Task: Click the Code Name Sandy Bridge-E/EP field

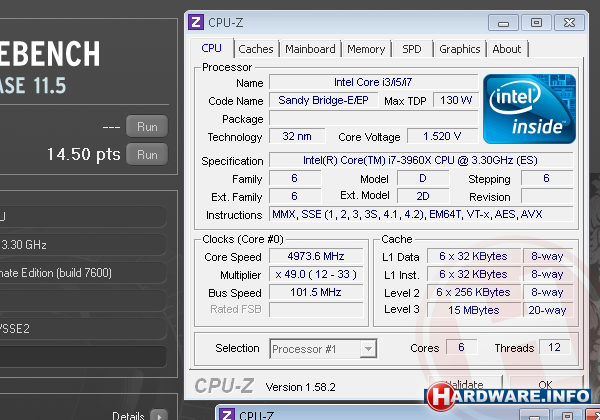Action: [x=323, y=100]
